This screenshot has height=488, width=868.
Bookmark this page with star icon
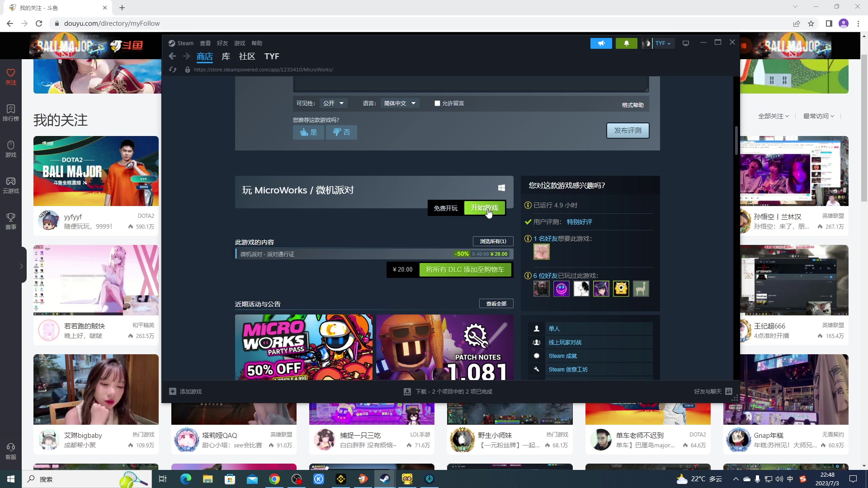click(x=811, y=23)
